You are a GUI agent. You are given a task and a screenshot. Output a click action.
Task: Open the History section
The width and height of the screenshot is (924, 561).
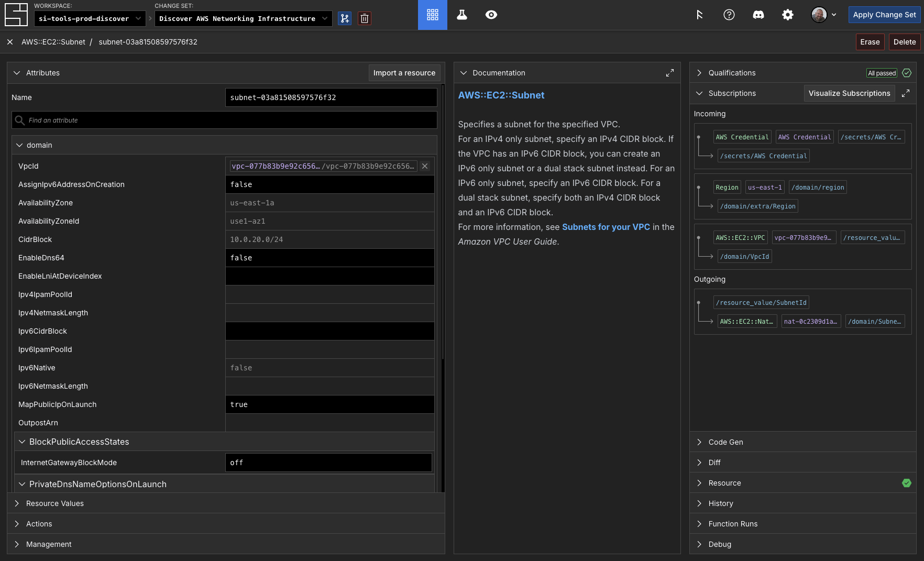click(720, 503)
